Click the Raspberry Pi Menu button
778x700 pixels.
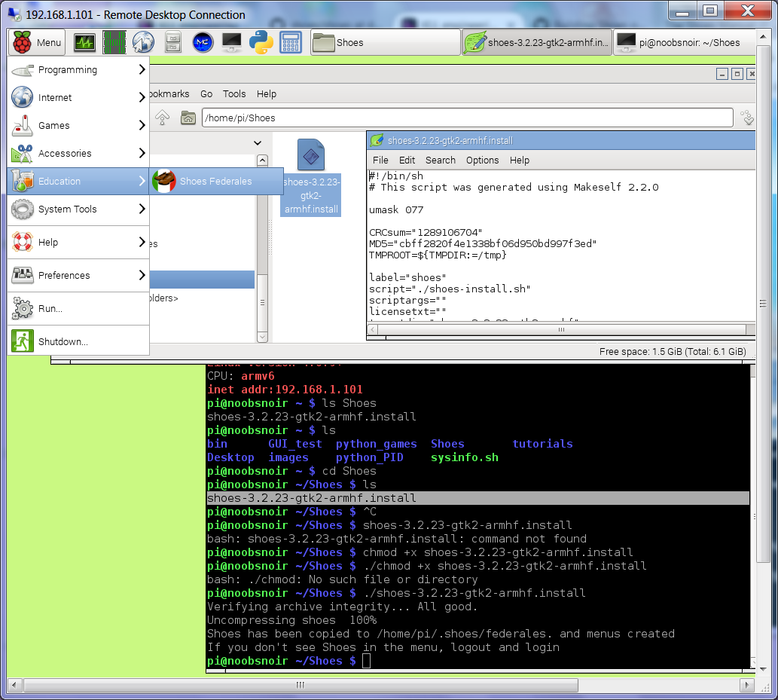click(x=37, y=43)
